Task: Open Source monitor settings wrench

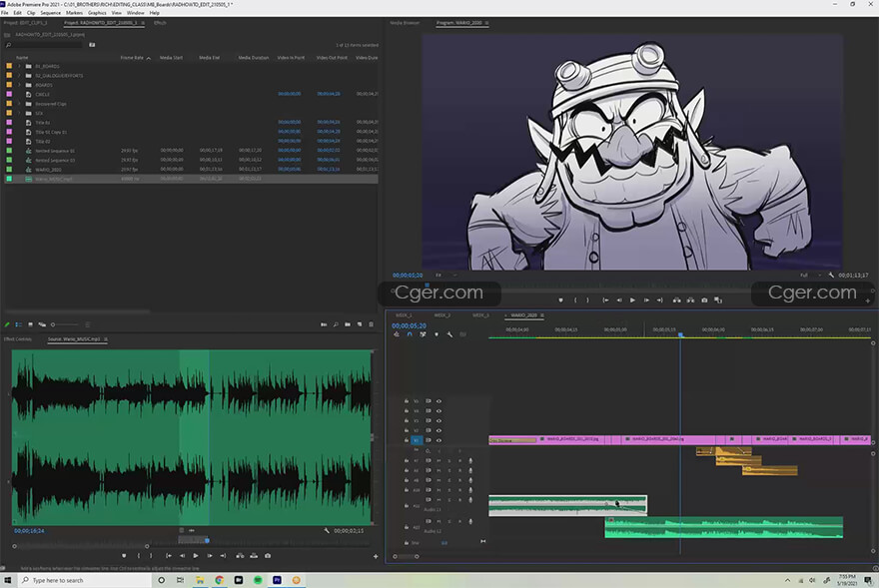Action: pyautogui.click(x=327, y=530)
